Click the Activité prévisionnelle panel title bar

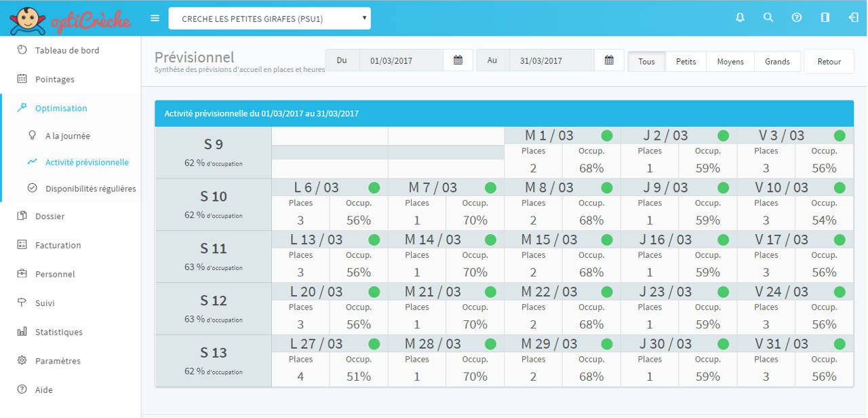pos(504,113)
